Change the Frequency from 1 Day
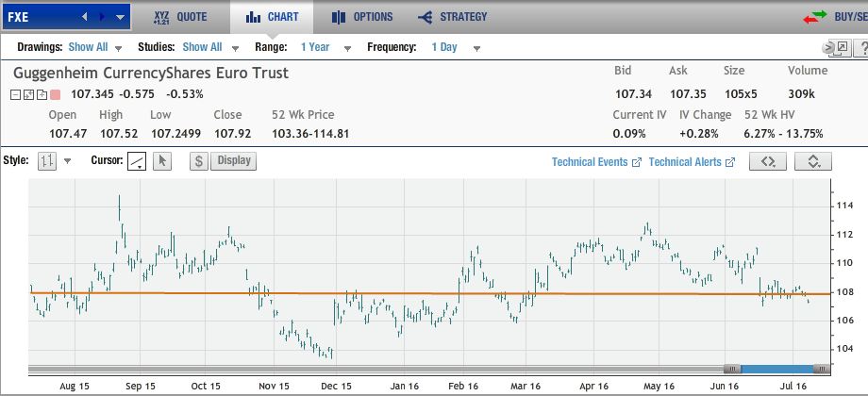The image size is (868, 396). tap(456, 47)
